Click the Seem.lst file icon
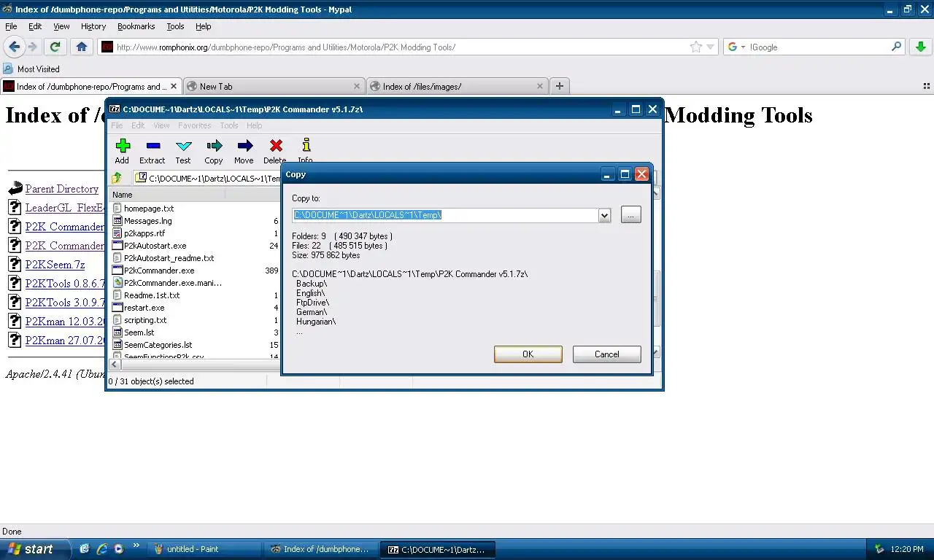Screen dimensions: 934x560 tap(117, 332)
